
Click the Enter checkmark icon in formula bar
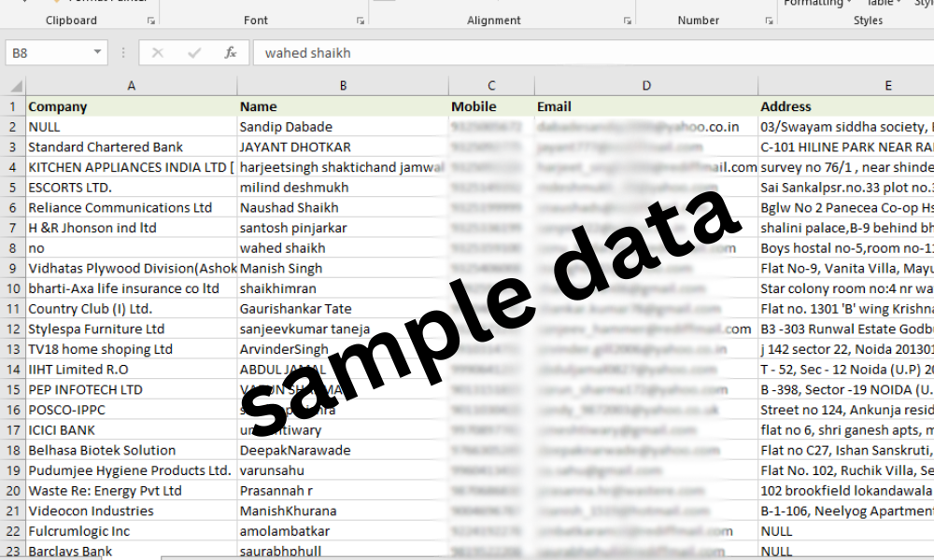pos(194,53)
